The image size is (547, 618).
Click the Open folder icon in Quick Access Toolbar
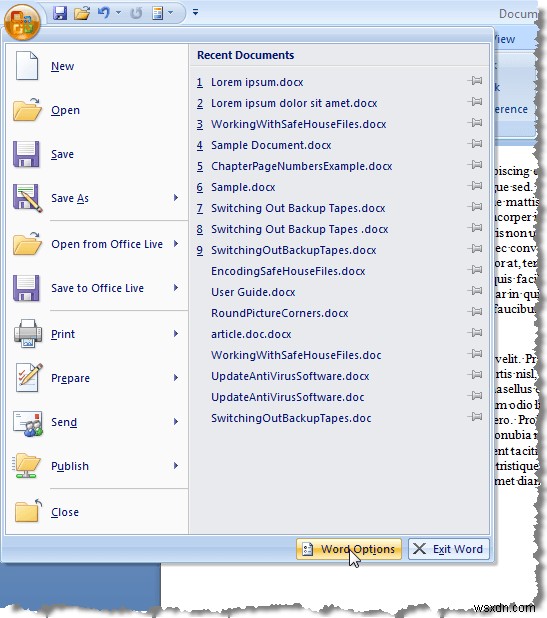[82, 13]
